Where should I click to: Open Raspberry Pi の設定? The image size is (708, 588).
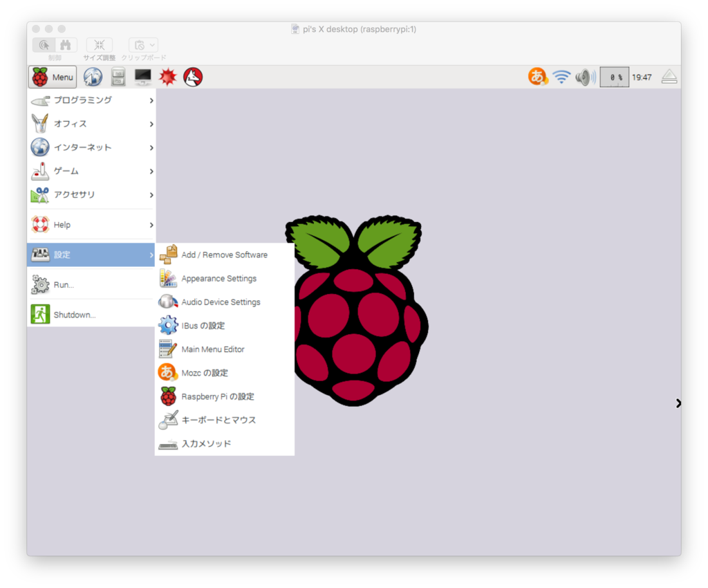click(225, 396)
